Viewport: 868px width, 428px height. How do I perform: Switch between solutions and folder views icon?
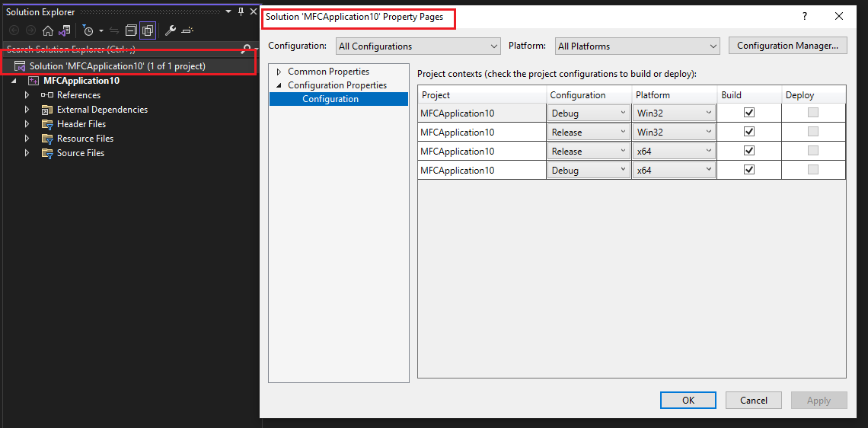point(65,30)
